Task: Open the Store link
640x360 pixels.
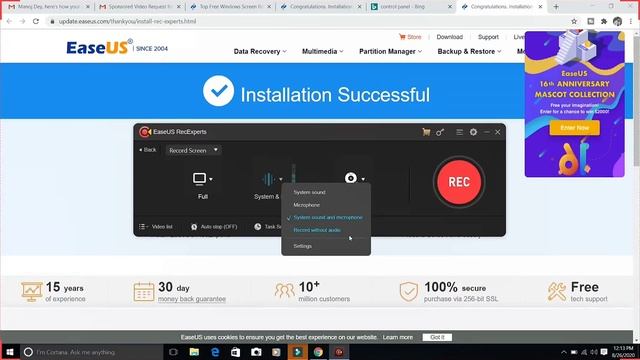Action: click(x=410, y=37)
